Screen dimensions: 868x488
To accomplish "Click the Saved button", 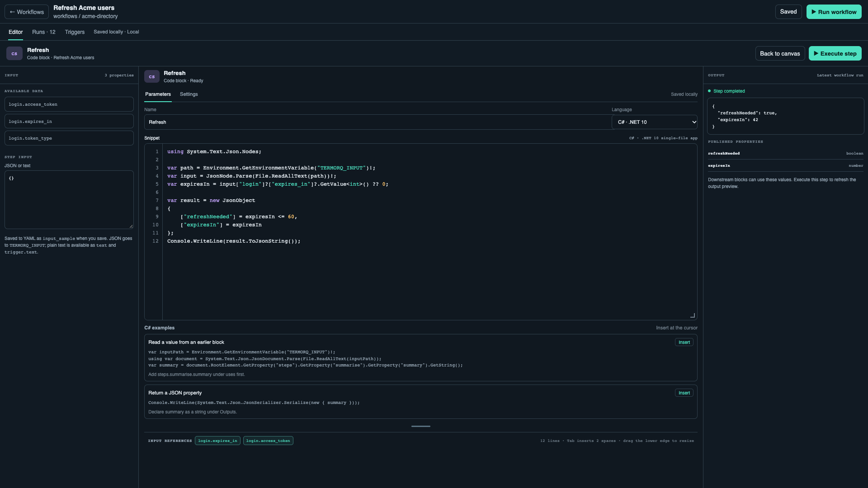I will pyautogui.click(x=788, y=12).
